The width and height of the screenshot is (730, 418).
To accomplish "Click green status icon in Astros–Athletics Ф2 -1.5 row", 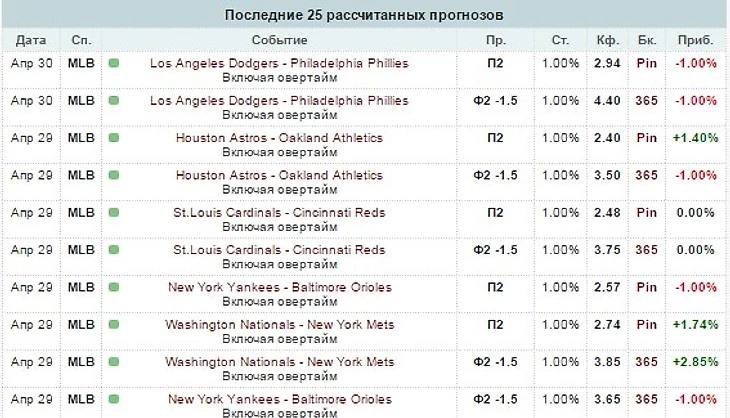I will click(113, 175).
